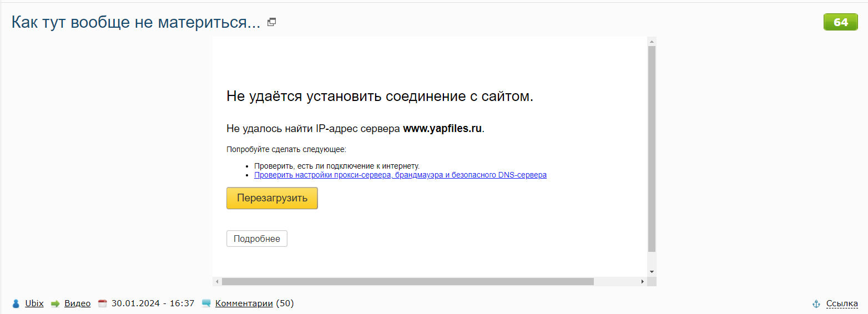868x314 pixels.
Task: Open post title "Как тут вообще не материться..."
Action: pos(136,22)
